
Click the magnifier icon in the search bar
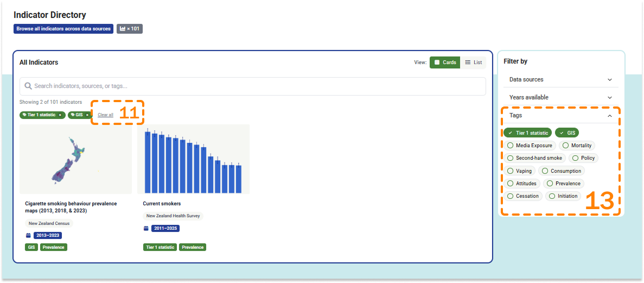28,86
